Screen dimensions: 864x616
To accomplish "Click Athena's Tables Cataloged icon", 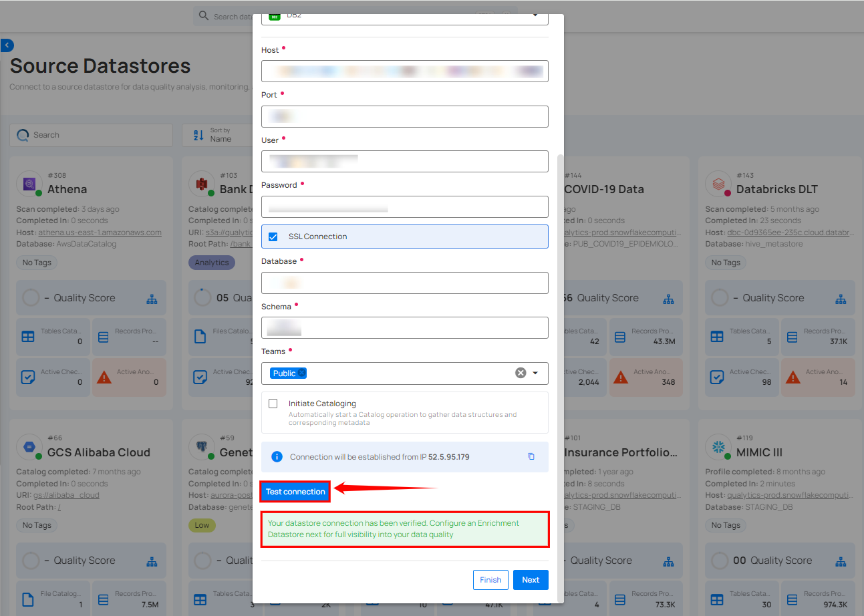I will pos(27,337).
